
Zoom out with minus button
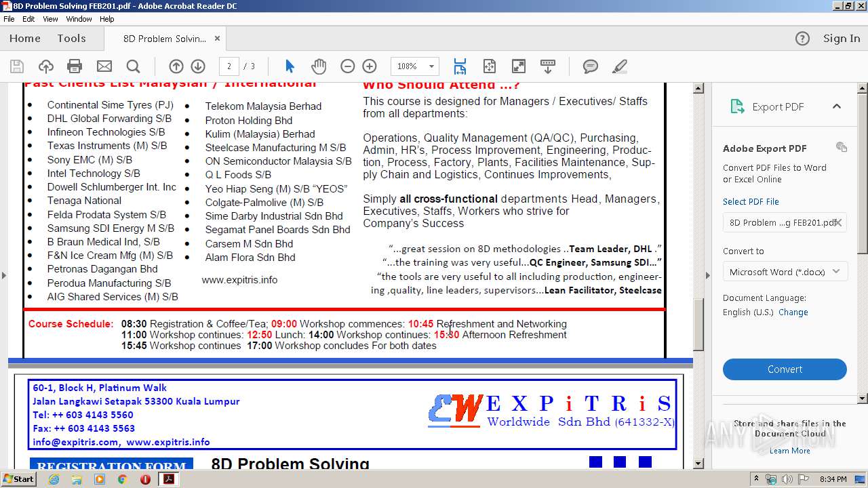click(x=347, y=66)
